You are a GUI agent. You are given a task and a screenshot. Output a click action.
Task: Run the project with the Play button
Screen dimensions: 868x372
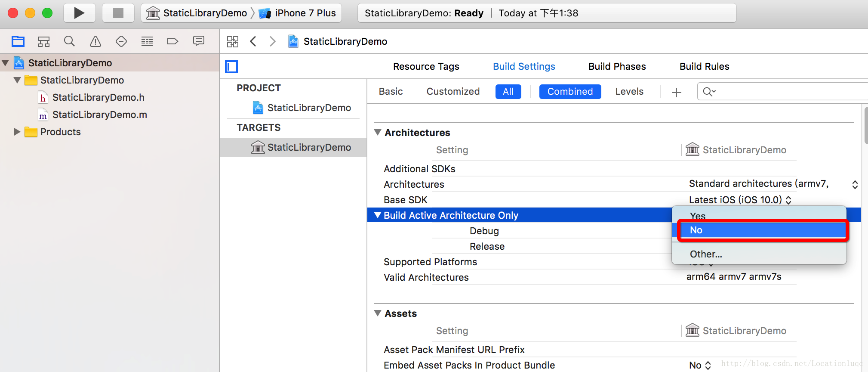pyautogui.click(x=80, y=13)
